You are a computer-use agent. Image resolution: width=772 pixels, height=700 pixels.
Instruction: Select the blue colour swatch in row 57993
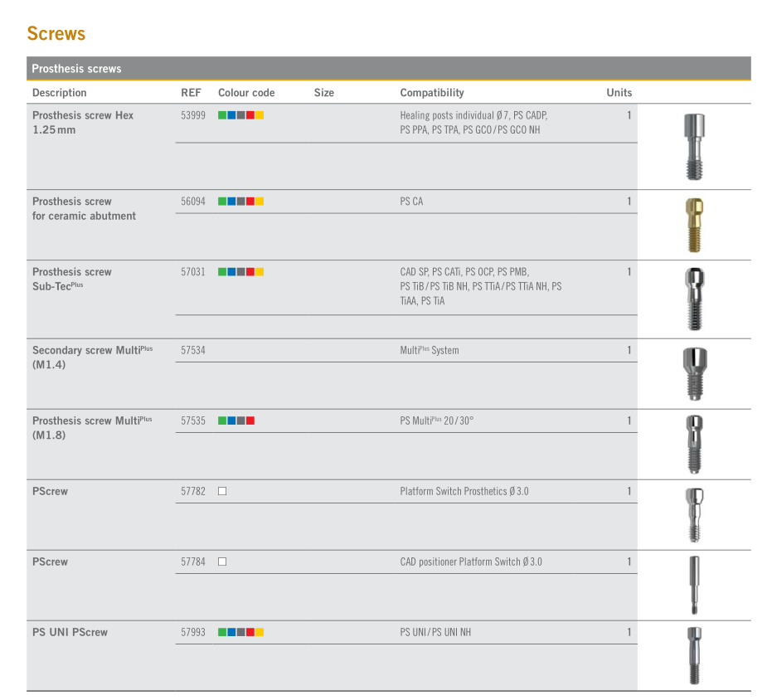tap(231, 632)
